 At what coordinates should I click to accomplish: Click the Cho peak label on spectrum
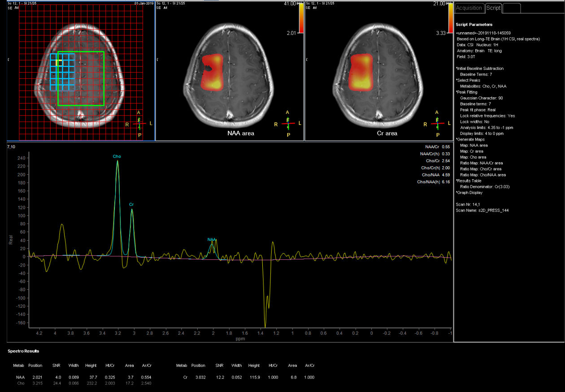point(117,156)
